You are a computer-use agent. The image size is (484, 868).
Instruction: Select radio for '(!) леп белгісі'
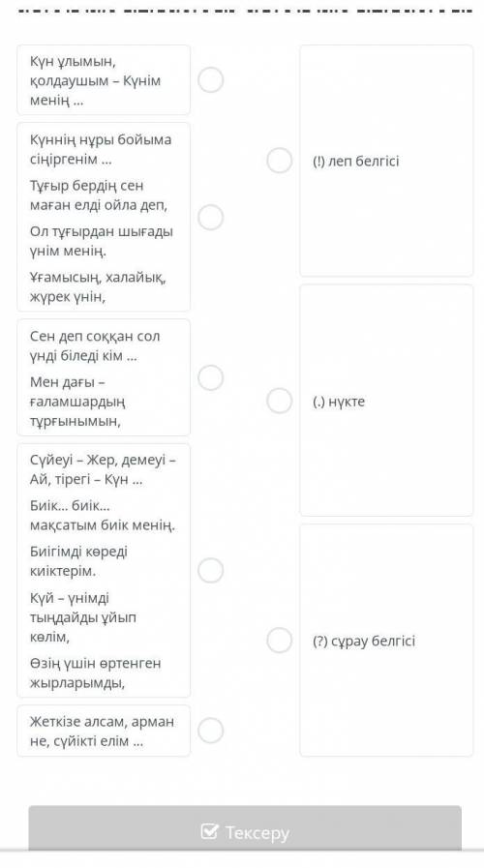click(280, 161)
